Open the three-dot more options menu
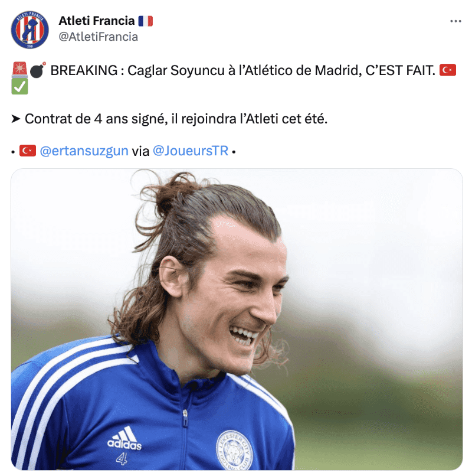Viewport: 472px width, 476px height. pyautogui.click(x=455, y=21)
